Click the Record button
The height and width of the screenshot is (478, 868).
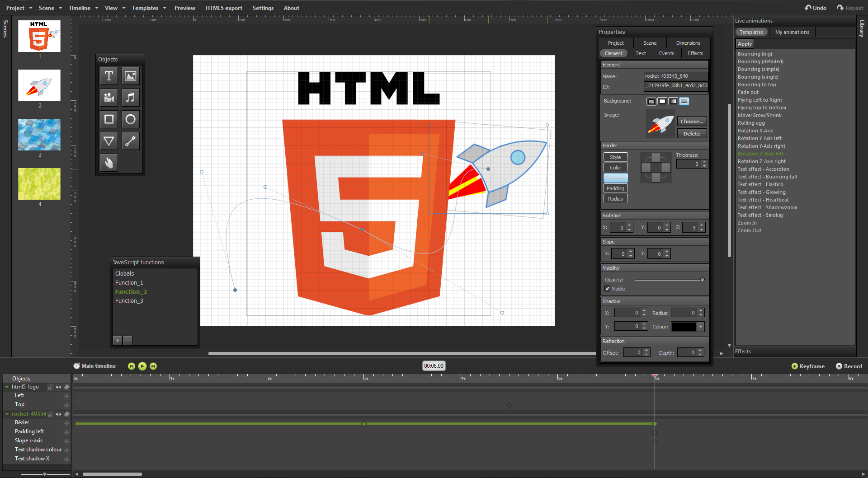click(849, 366)
